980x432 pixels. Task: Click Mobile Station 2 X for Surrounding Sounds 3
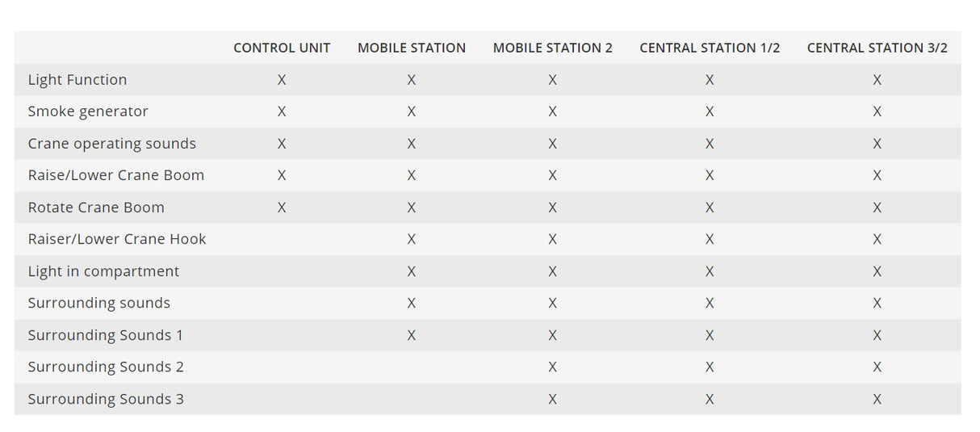pos(552,399)
